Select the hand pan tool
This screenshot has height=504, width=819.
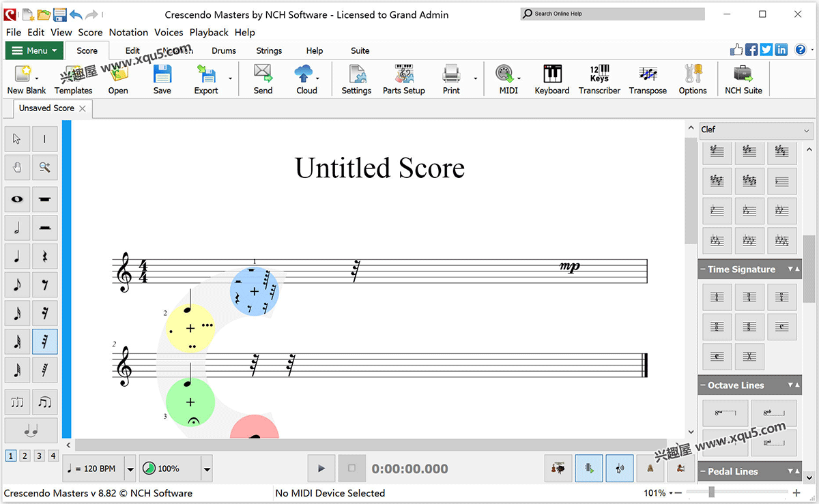pyautogui.click(x=17, y=166)
